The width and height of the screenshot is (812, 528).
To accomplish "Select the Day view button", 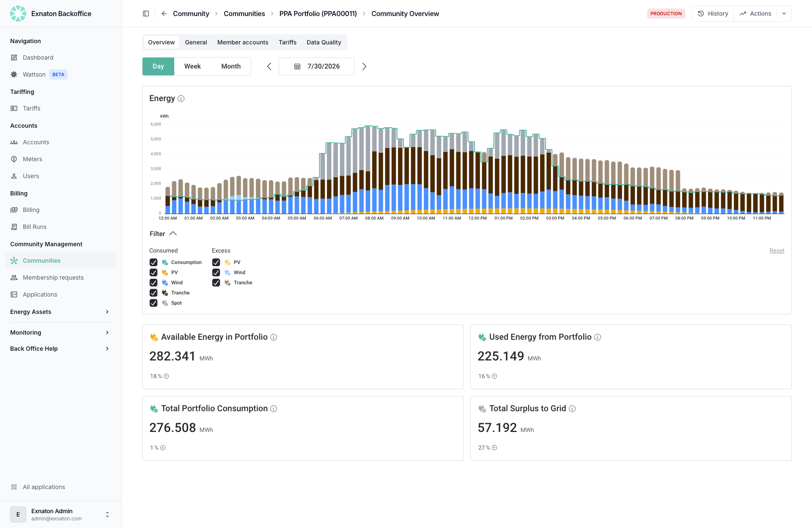I will pyautogui.click(x=158, y=66).
